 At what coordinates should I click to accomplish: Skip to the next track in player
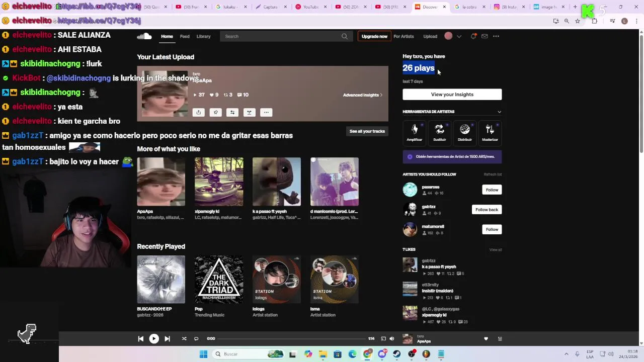coord(167,339)
